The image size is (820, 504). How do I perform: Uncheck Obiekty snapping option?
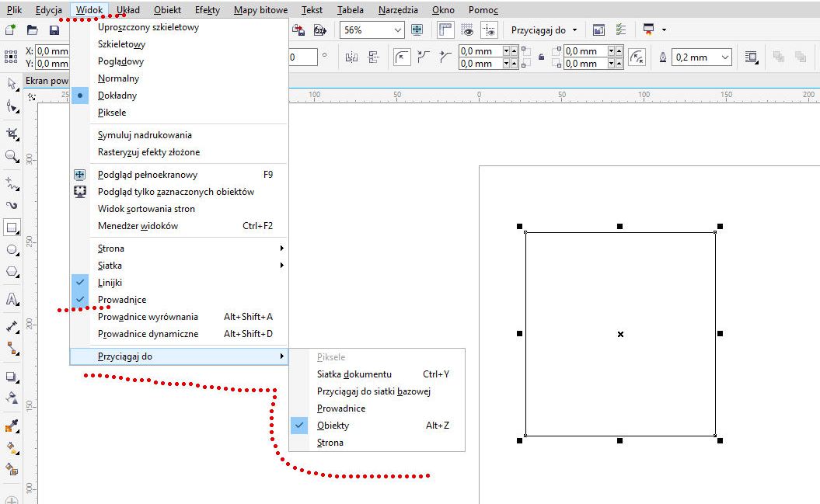click(x=333, y=426)
